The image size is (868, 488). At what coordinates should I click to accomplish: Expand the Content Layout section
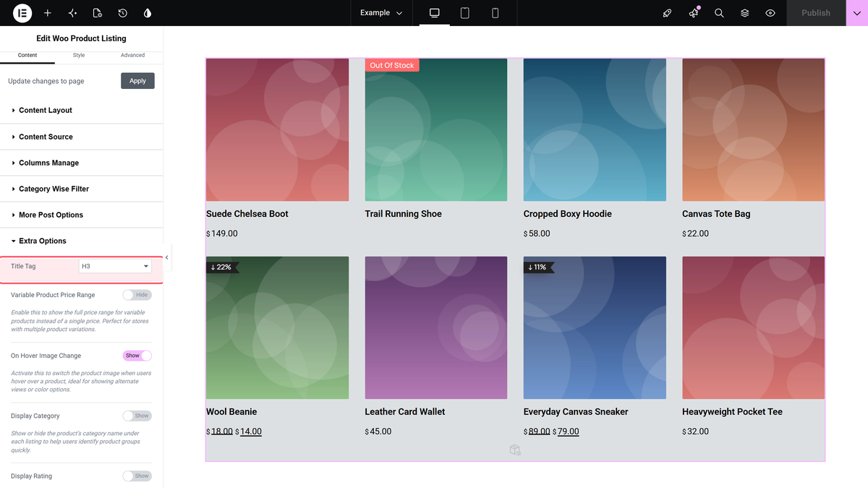(x=82, y=111)
